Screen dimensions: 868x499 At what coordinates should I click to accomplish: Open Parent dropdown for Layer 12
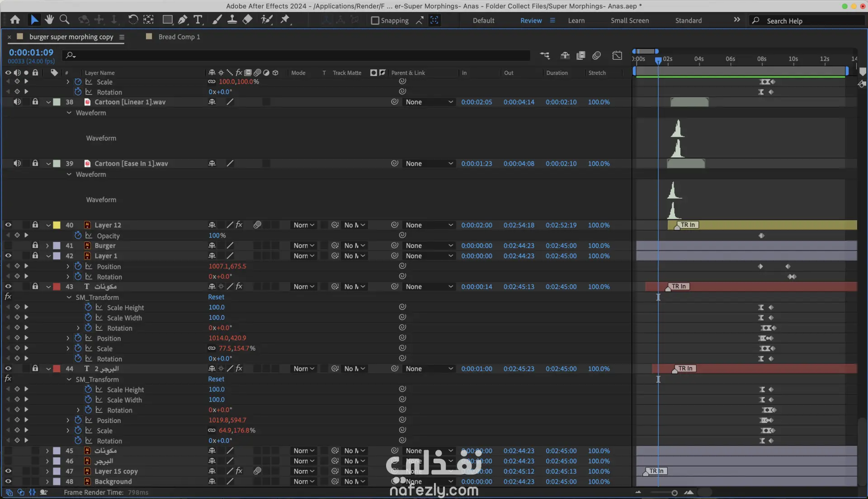pyautogui.click(x=429, y=225)
